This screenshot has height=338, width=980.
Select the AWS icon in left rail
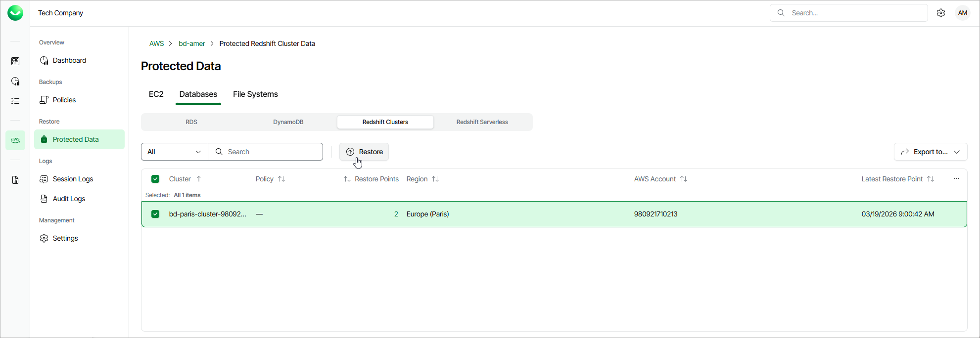pyautogui.click(x=15, y=140)
